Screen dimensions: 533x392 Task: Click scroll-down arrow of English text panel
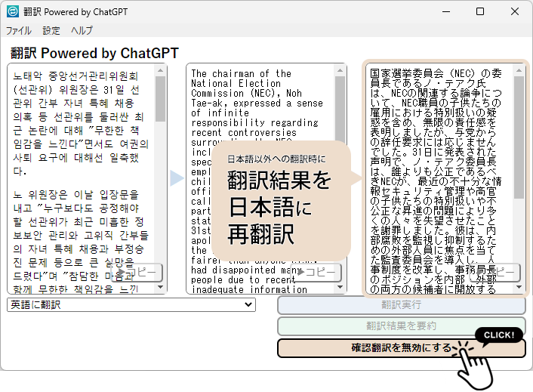tap(340, 287)
